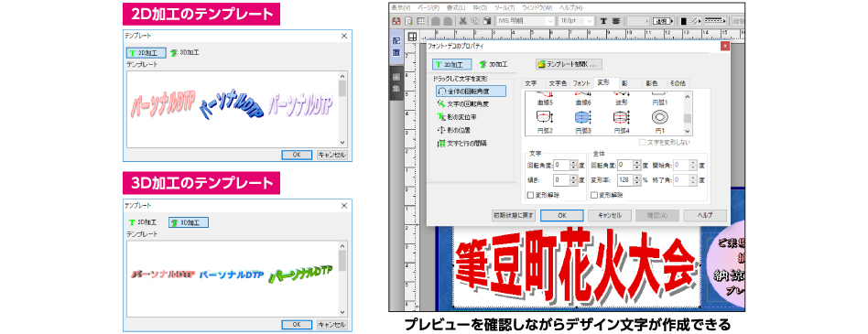Click the scissors cut icon in toolbar
Screen dimensions: 868x334
click(462, 21)
